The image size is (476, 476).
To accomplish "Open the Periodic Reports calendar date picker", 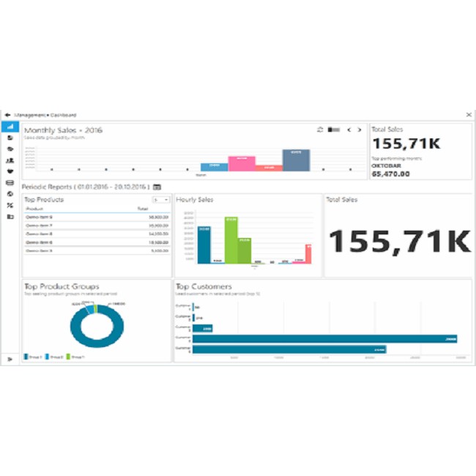I will click(x=157, y=187).
